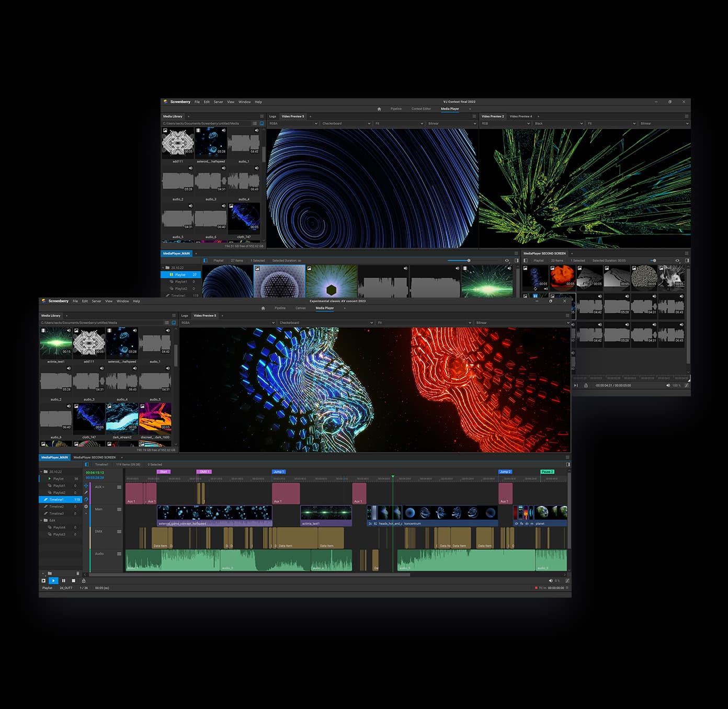The image size is (728, 709).
Task: Open the back Media Library panel options menu
Action: point(262,116)
